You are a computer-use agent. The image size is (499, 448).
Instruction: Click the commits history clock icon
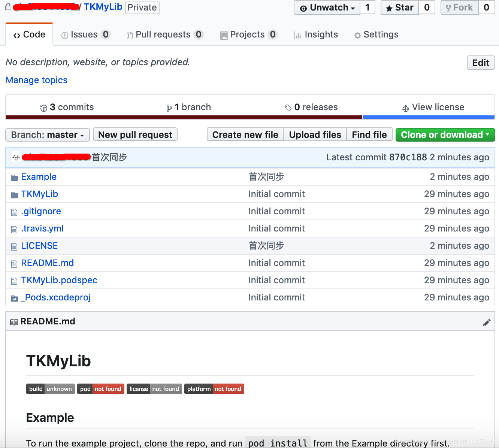click(x=44, y=108)
